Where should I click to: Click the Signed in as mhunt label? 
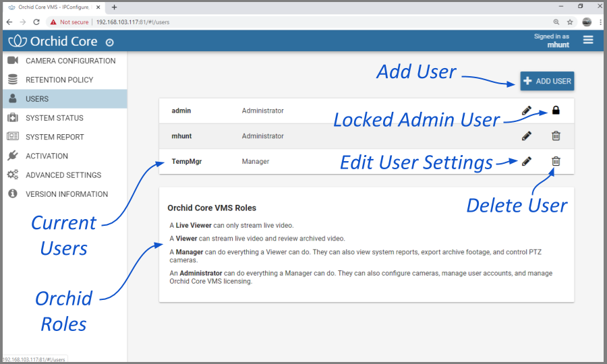[552, 40]
